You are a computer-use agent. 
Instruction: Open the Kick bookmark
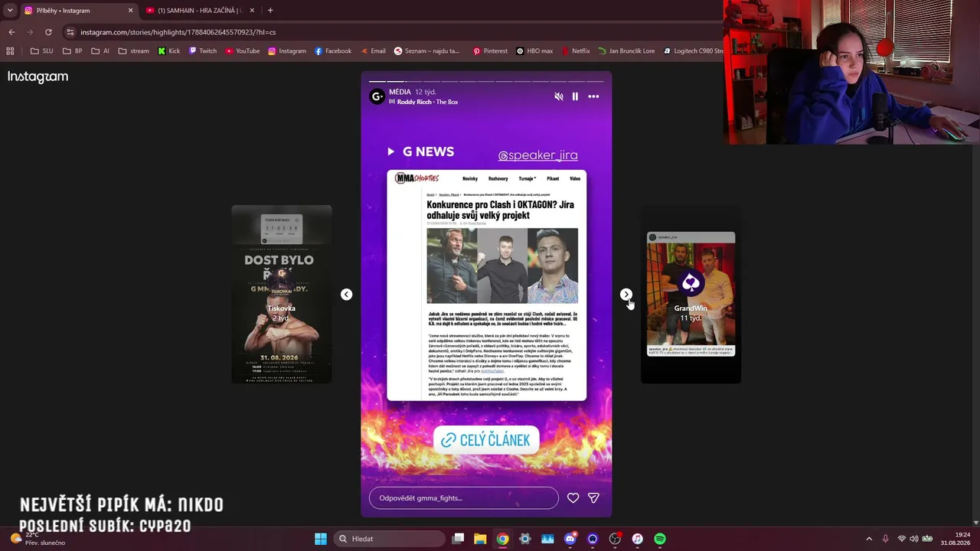169,51
